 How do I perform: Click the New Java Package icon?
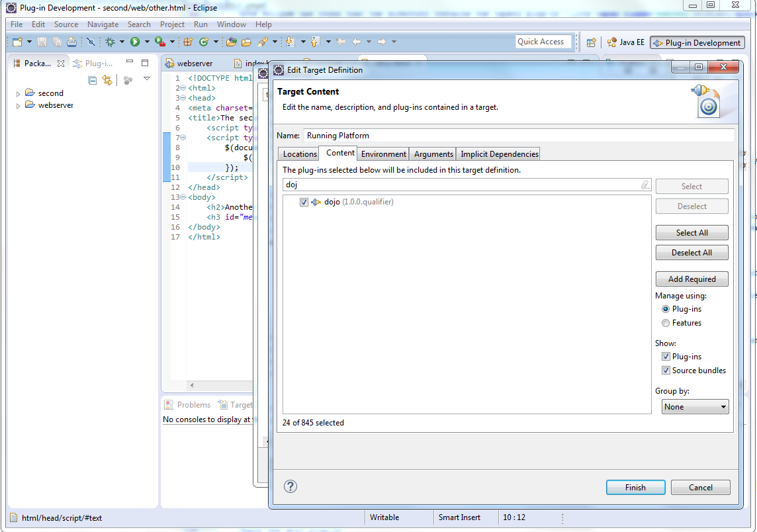[x=188, y=42]
